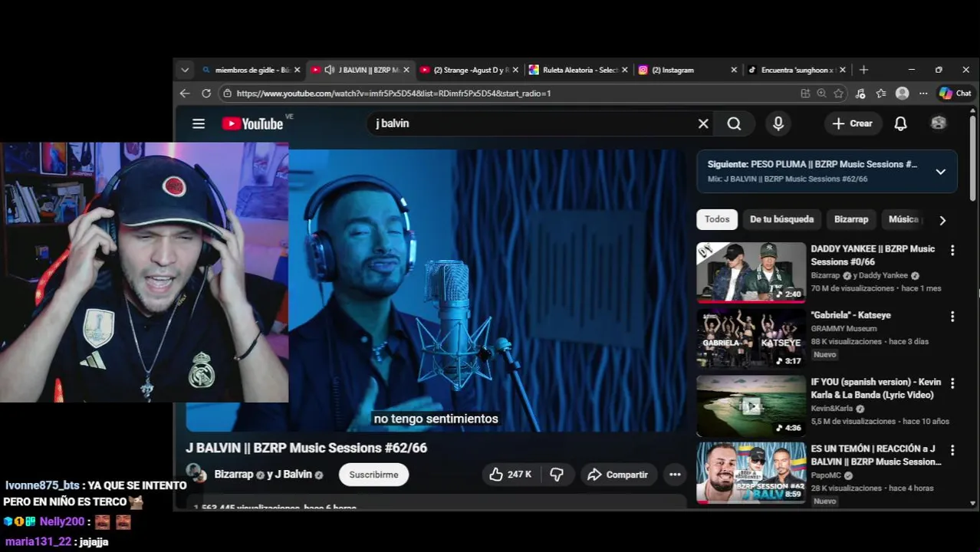Open options menu for IF YOU video
This screenshot has width=980, height=552.
(x=952, y=383)
